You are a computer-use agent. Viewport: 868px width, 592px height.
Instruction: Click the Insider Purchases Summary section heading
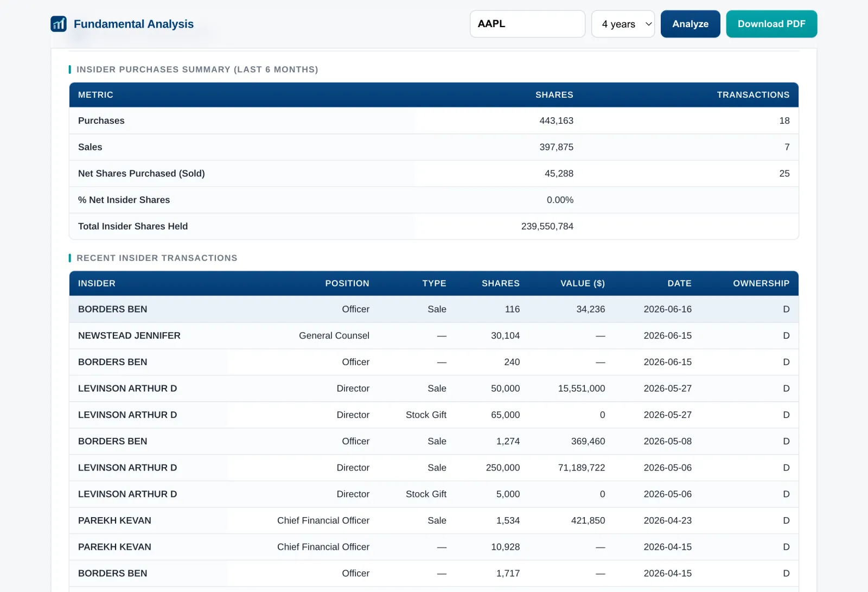coord(197,69)
